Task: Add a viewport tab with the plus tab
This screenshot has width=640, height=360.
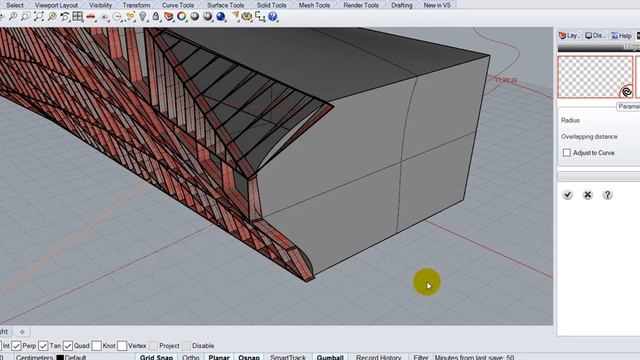Action: coord(22,331)
